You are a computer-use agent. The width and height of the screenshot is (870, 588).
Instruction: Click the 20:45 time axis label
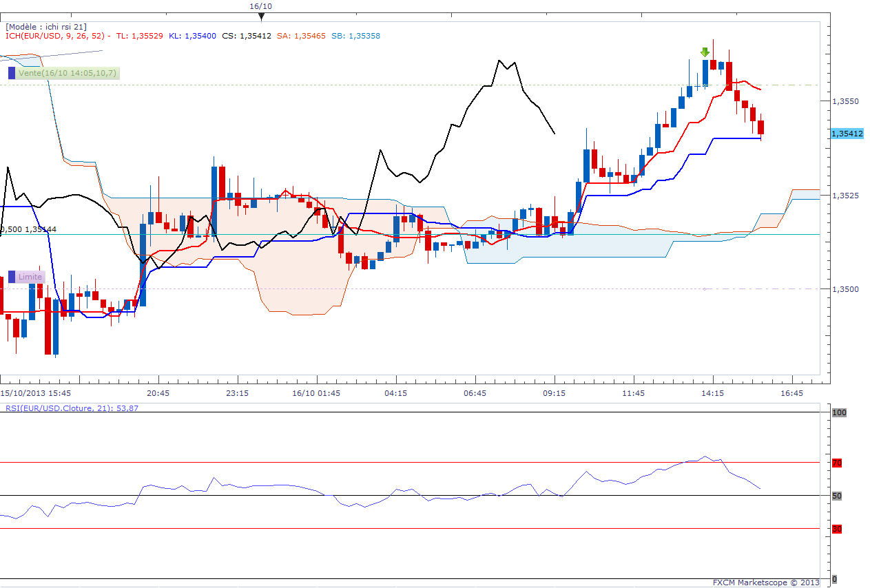158,393
